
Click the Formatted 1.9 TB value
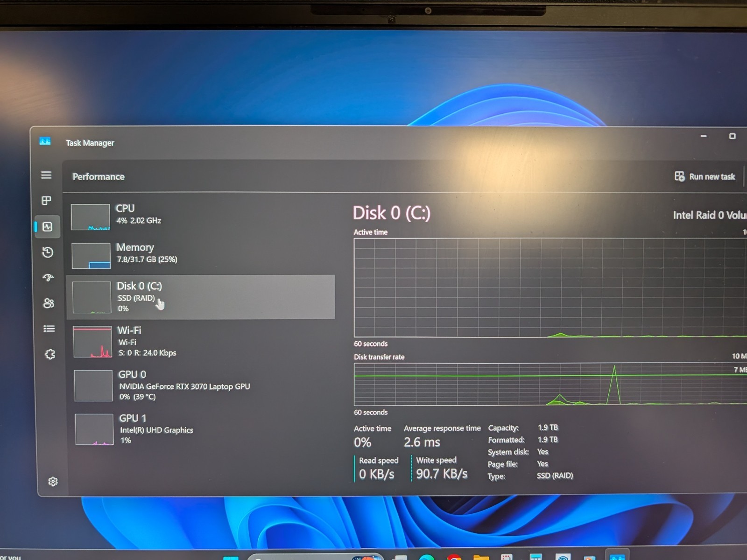pos(548,440)
